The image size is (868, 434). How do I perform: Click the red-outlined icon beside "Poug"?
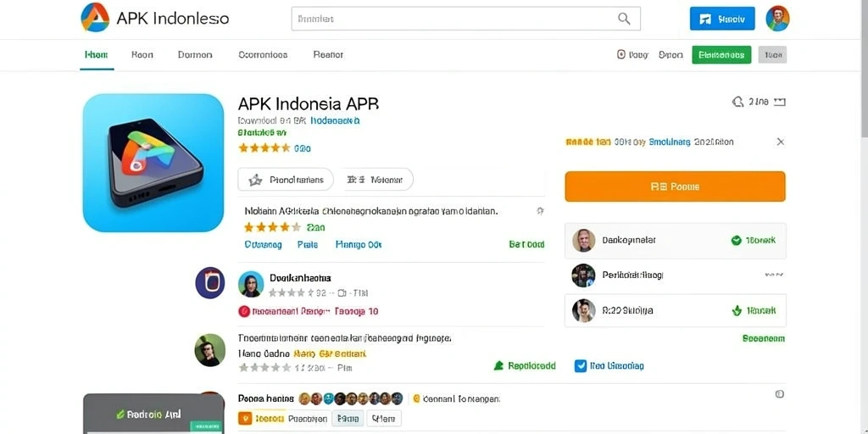point(621,54)
